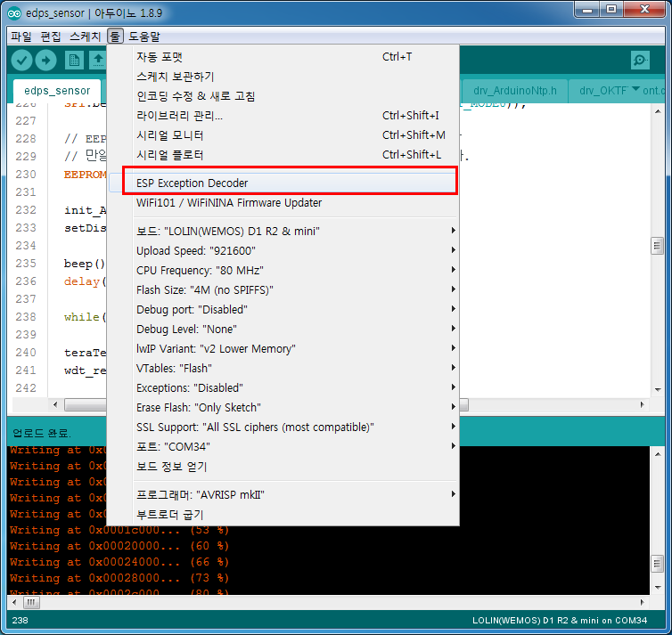Open the Serial Monitor magnifier icon
Viewport: 672px width, 635px height.
tap(640, 60)
